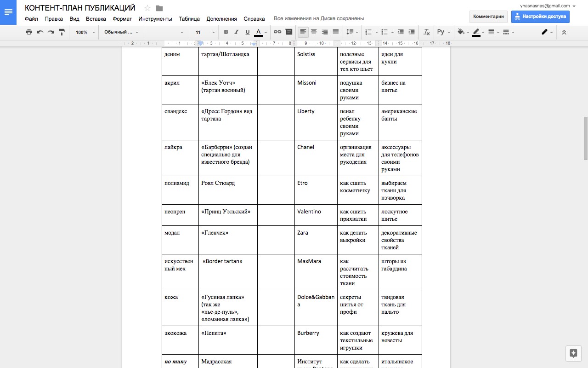This screenshot has width=588, height=368.
Task: Center align text
Action: click(314, 32)
